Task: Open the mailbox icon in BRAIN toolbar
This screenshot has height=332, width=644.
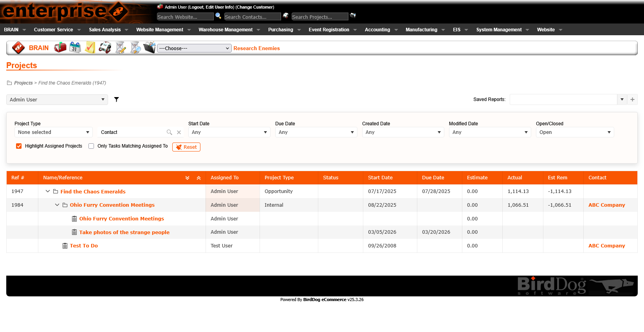Action: [x=60, y=48]
